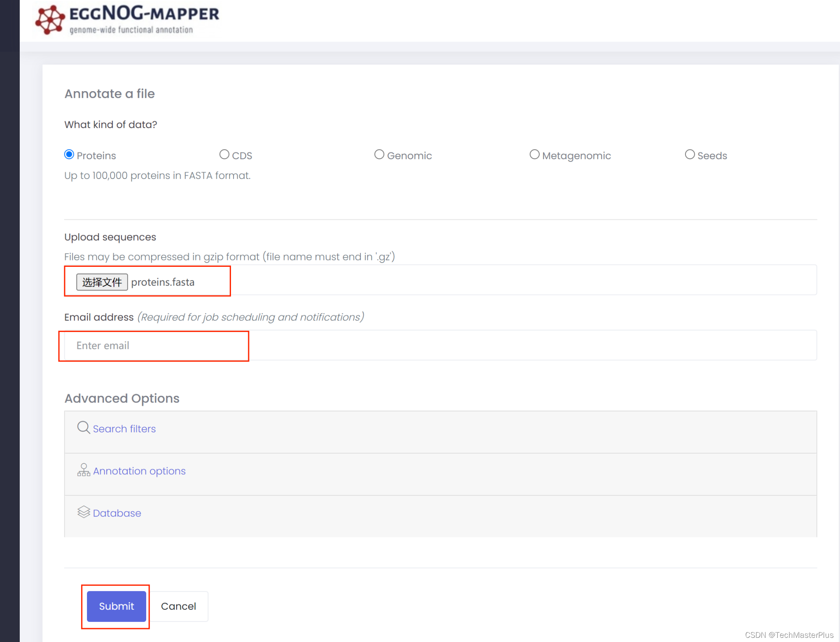Click the Annotate a file heading

tap(110, 94)
